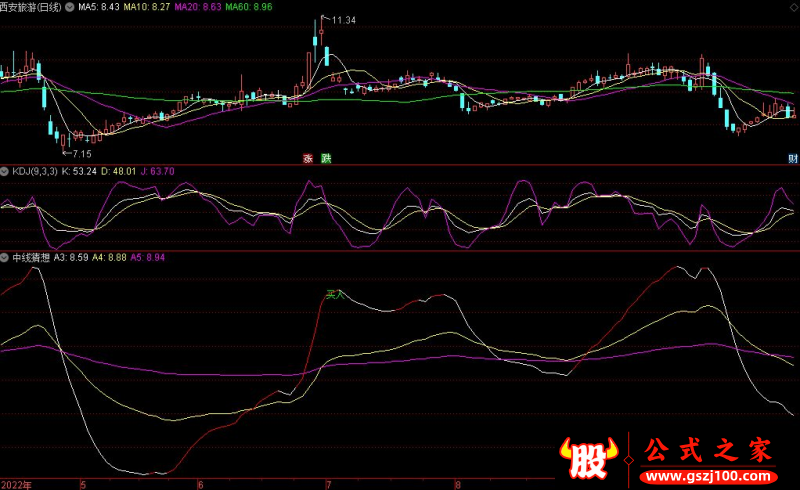Image resolution: width=800 pixels, height=490 pixels.
Task: Click the A5 value label in 中线猜想 panel
Action: 149,257
